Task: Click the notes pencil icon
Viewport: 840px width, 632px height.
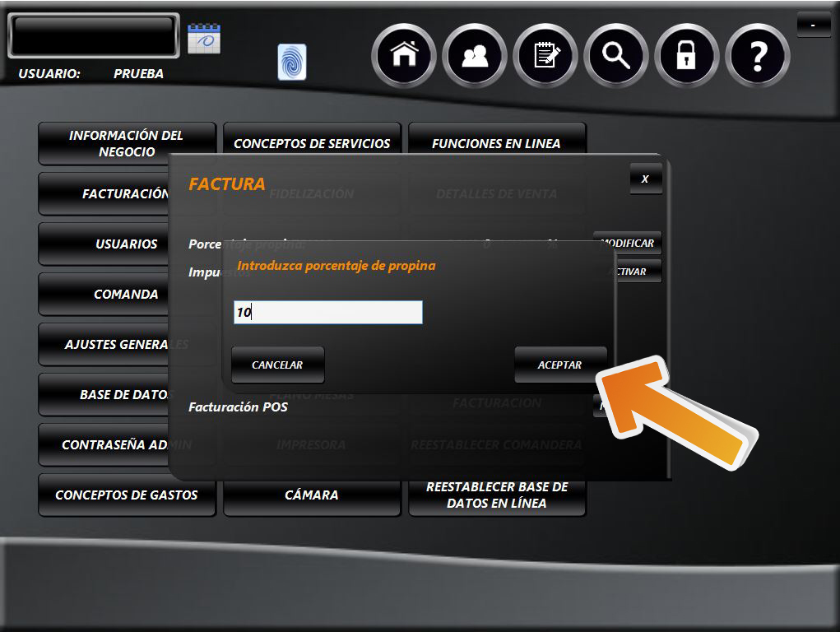Action: tap(545, 56)
